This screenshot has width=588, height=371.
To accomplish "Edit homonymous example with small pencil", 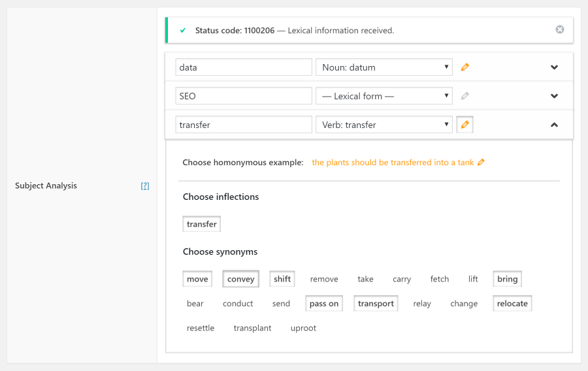I will [x=481, y=162].
